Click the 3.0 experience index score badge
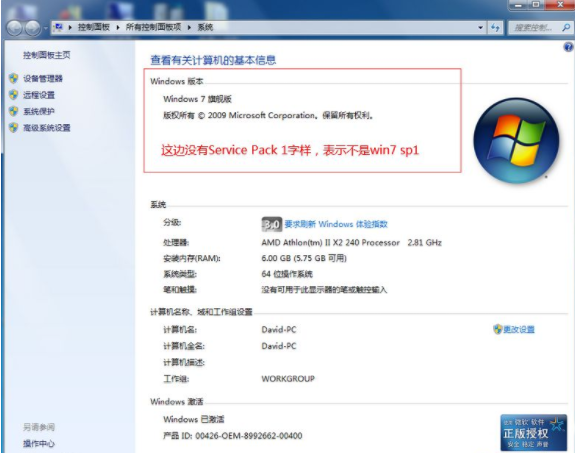Screen dimensions: 575x453 [272, 224]
